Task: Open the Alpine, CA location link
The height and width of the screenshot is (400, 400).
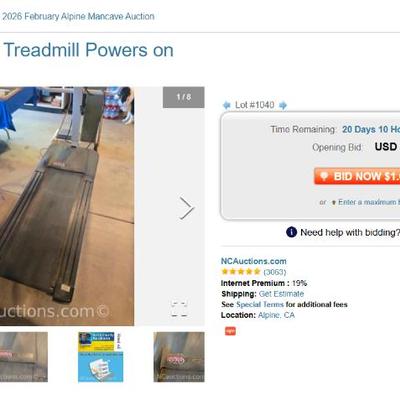Action: 276,315
